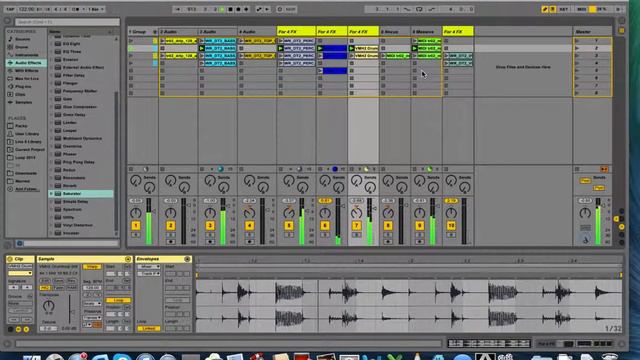Adjust the track 3 volume fader
The height and width of the screenshot is (360, 640).
click(x=229, y=206)
